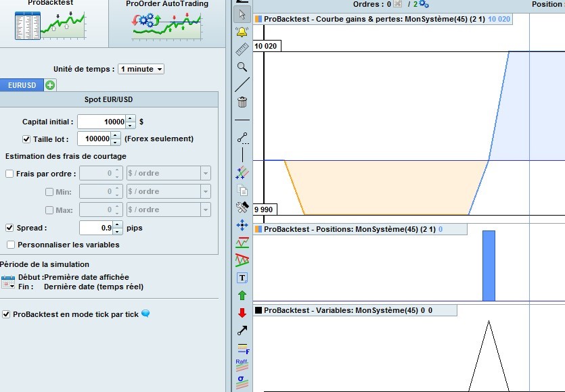This screenshot has width=565, height=392.
Task: Decrease Taille lot with down stepper
Action: (x=115, y=142)
